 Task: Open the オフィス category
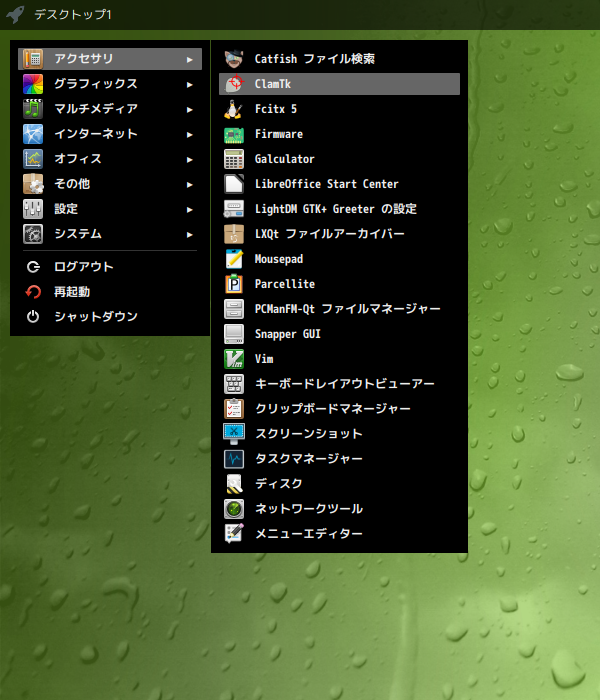point(110,159)
